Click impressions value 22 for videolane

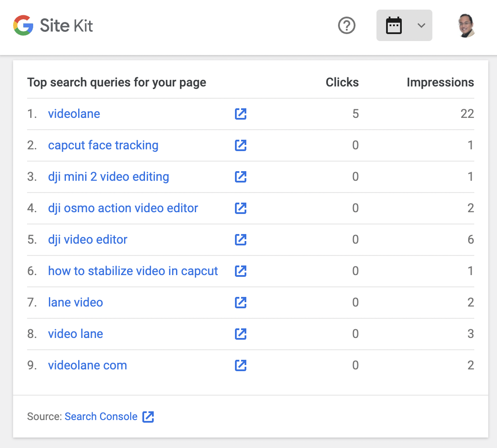(x=467, y=114)
